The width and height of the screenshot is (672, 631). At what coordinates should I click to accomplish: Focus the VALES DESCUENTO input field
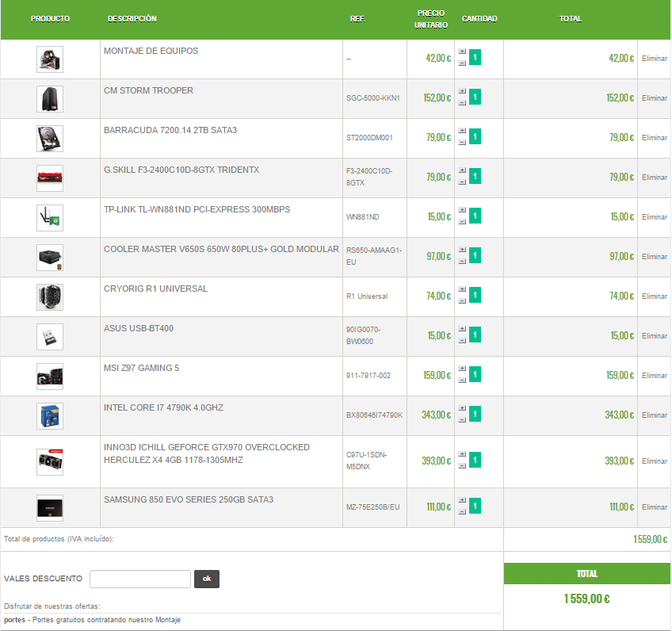(x=140, y=579)
